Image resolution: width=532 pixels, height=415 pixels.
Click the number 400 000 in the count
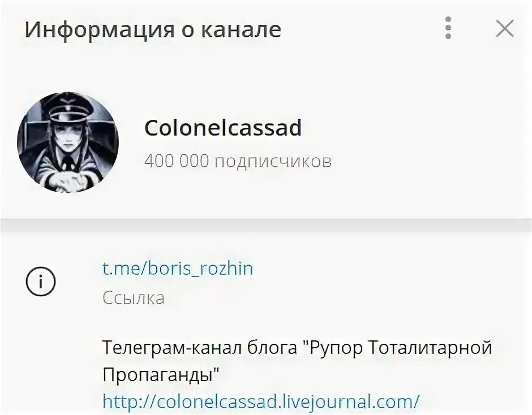click(177, 161)
